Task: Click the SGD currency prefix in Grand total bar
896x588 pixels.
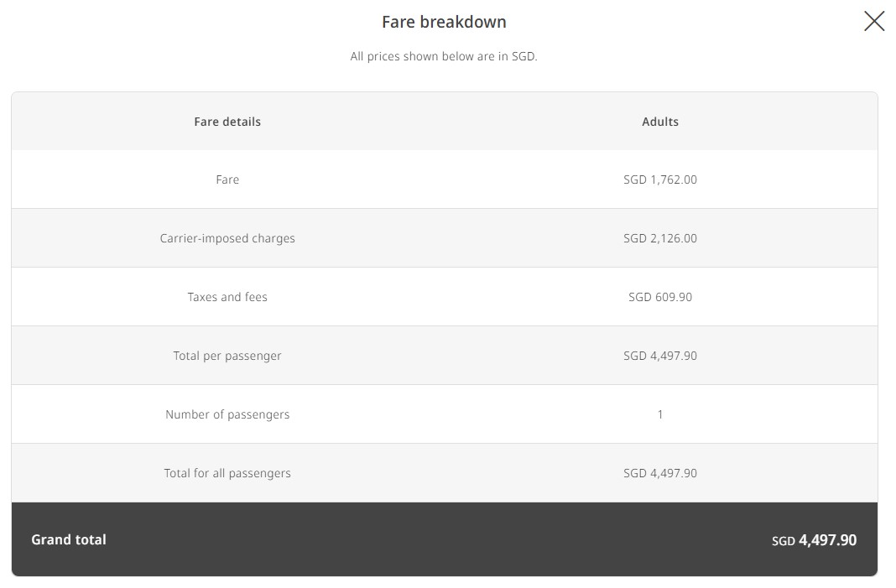Action: pyautogui.click(x=784, y=541)
